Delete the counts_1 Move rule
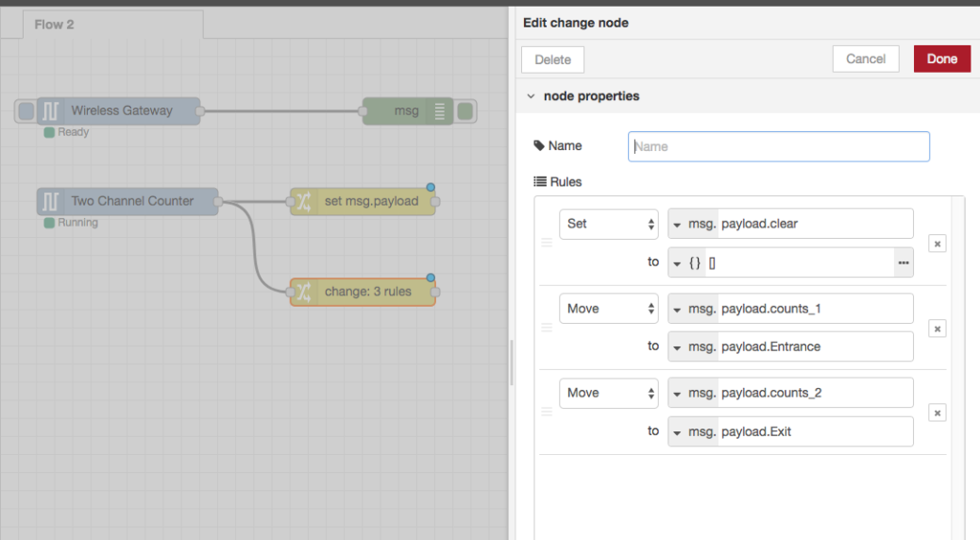Viewport: 980px width, 540px height. tap(937, 329)
